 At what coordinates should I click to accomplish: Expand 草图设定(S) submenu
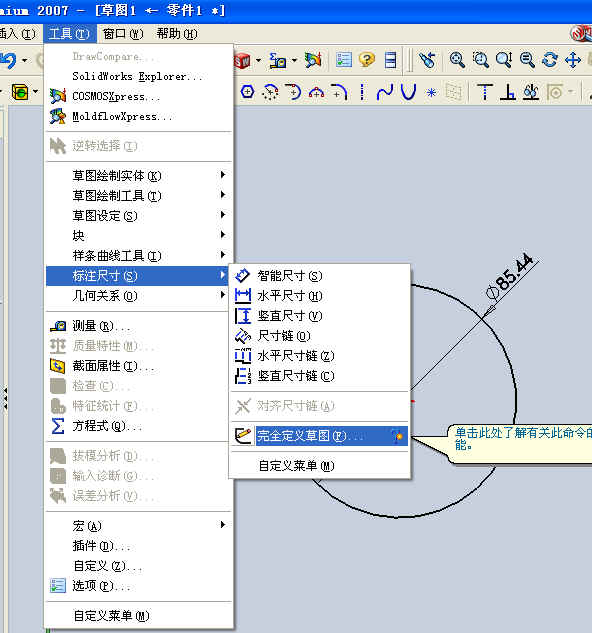point(139,216)
